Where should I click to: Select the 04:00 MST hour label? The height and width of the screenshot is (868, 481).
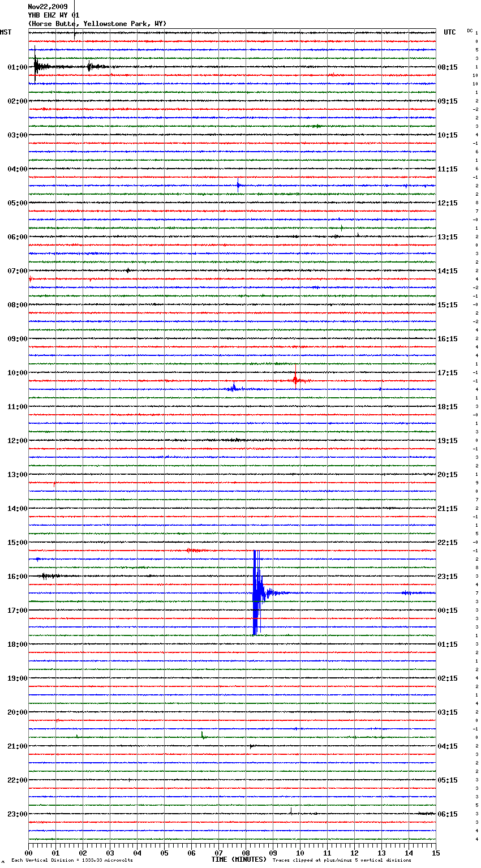click(18, 169)
